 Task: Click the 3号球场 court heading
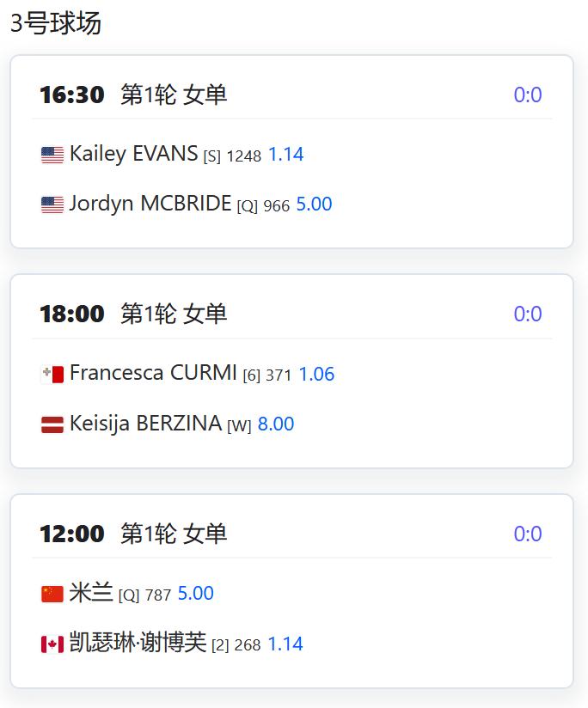coord(56,24)
